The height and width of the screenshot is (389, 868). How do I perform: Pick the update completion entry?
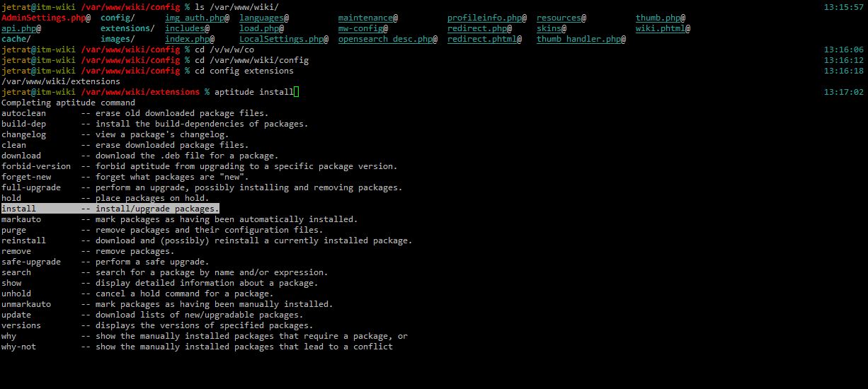(x=16, y=315)
